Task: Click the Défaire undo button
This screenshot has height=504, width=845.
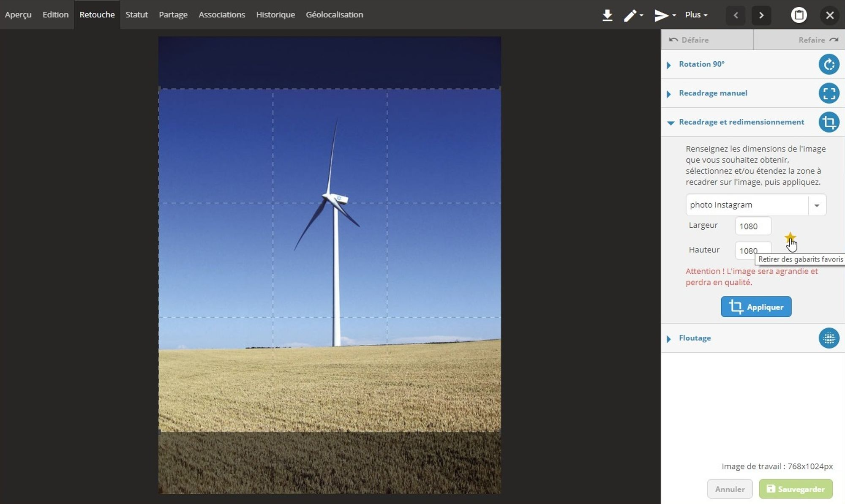Action: tap(689, 40)
